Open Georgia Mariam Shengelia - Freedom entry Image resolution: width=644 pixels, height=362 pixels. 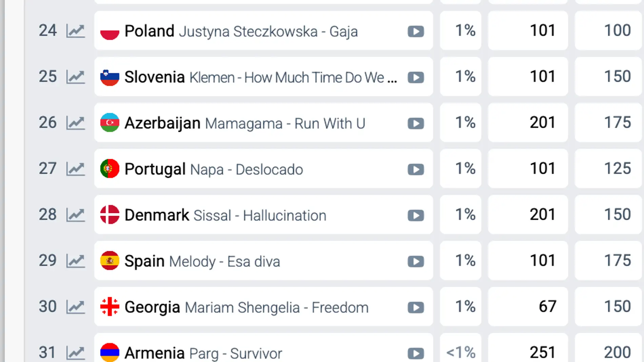coord(246,307)
